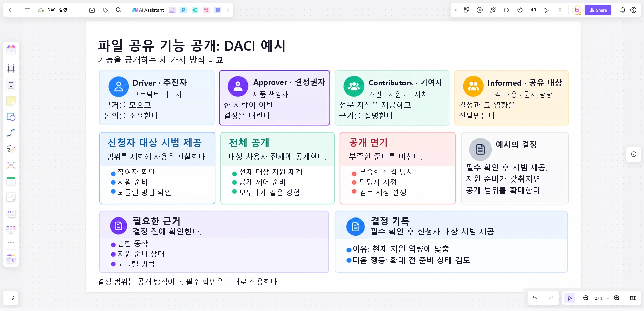Insert a table from sidebar
This screenshot has width=644, height=311.
11,181
